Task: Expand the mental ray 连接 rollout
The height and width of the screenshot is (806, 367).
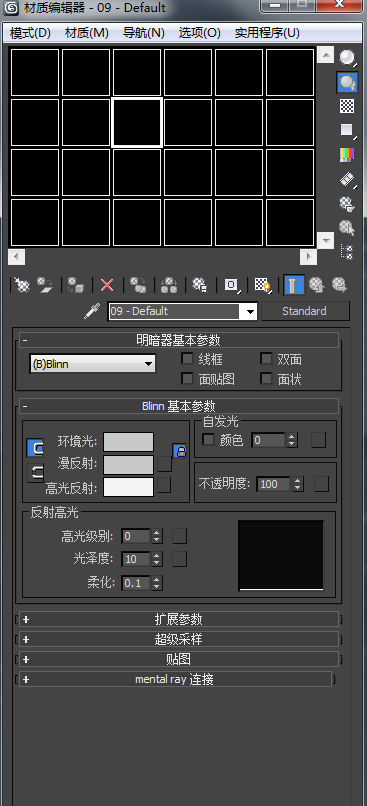Action: coord(175,679)
